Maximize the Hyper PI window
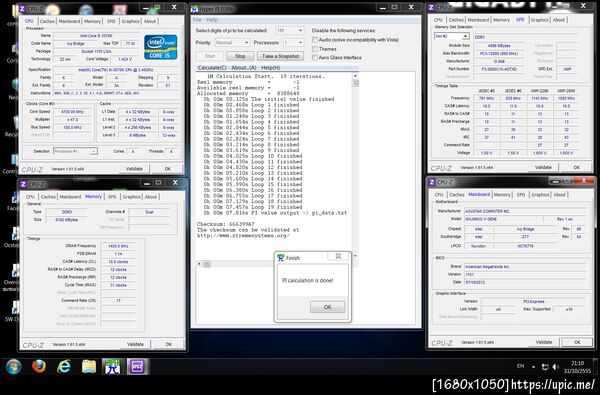Screen dimensions: 600x395 pos(394,7)
